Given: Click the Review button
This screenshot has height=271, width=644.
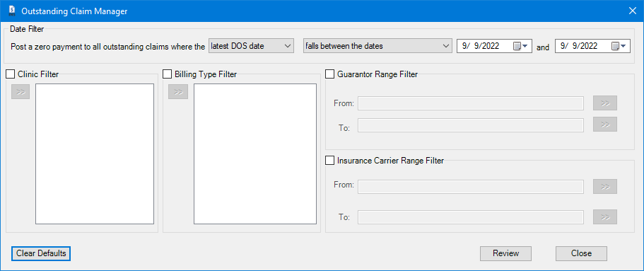Looking at the screenshot, I should [505, 253].
